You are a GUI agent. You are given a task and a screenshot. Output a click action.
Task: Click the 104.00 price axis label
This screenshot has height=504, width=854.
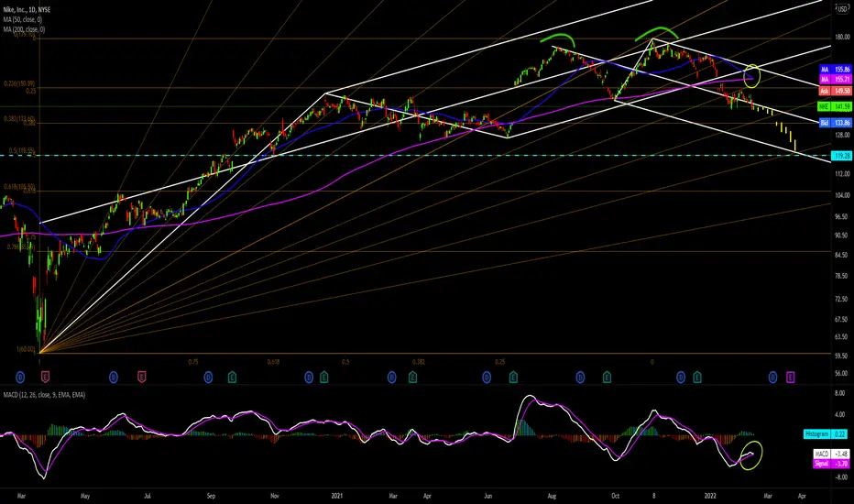(842, 195)
